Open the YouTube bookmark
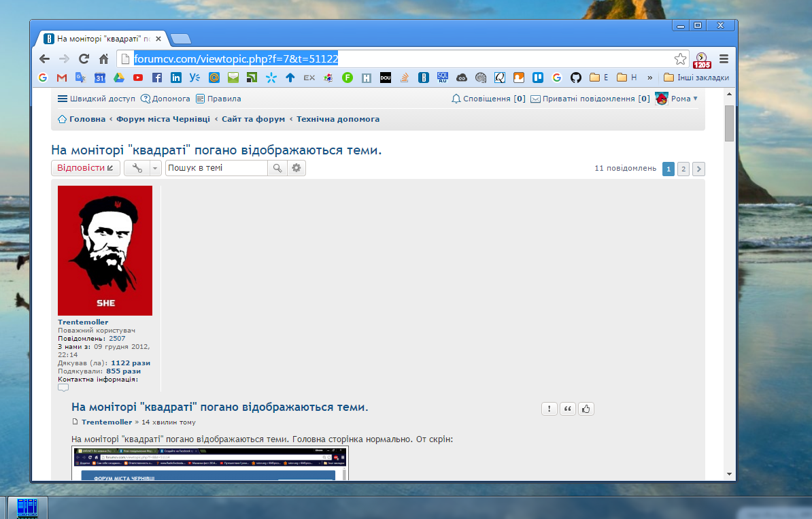This screenshot has width=812, height=519. [138, 78]
